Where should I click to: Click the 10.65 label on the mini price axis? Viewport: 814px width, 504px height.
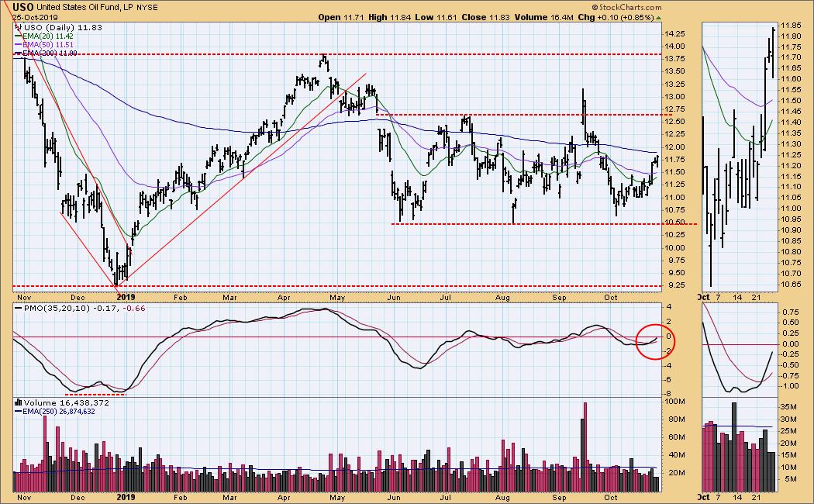coord(790,284)
